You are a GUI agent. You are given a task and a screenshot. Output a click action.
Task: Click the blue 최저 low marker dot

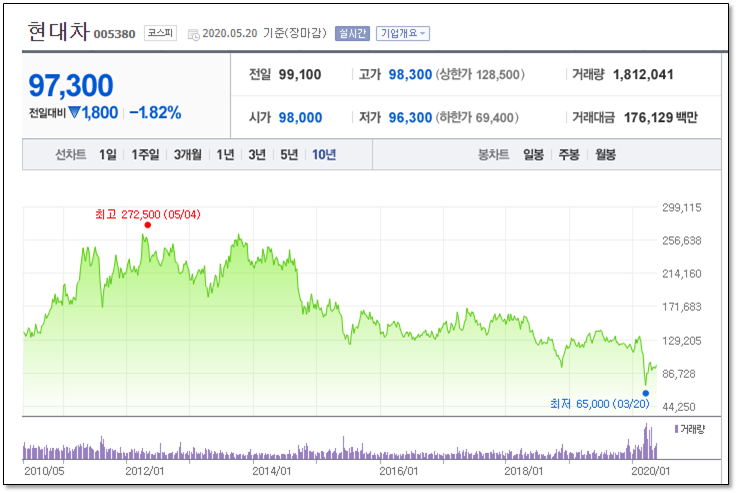tap(646, 393)
